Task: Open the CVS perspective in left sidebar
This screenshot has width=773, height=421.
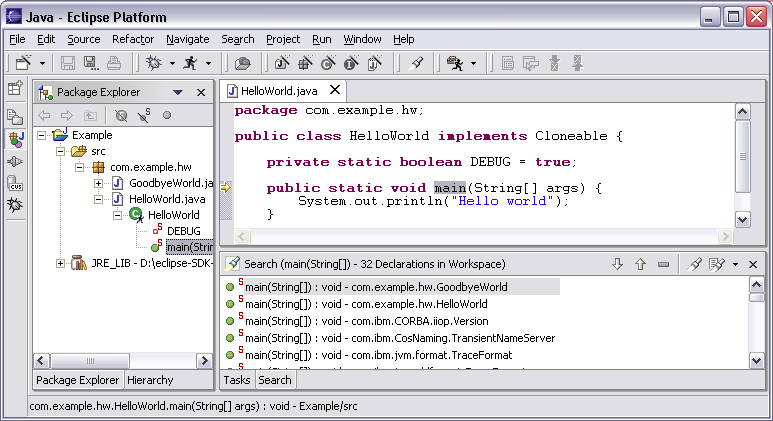Action: [15, 183]
